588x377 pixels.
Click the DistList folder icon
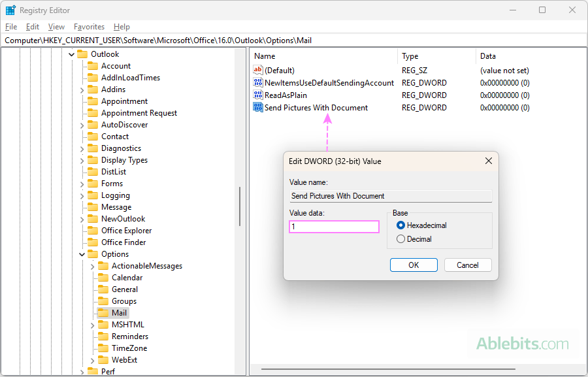[93, 172]
